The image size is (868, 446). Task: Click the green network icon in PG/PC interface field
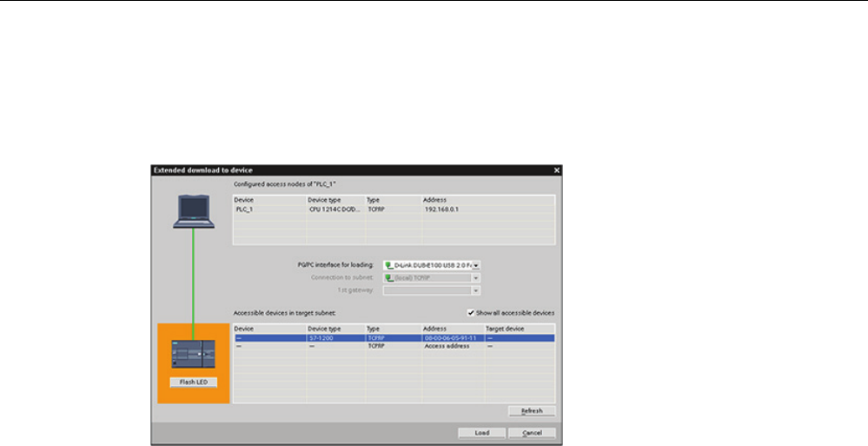coord(389,265)
